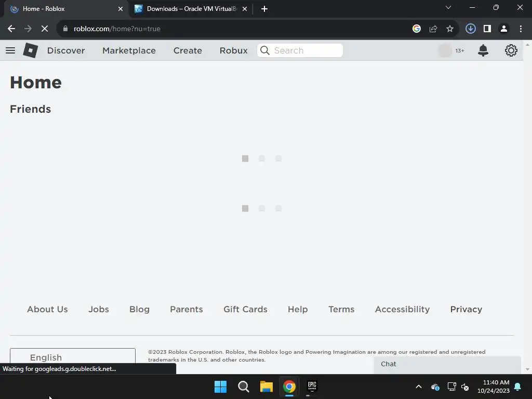Open the Robux page
532x399 pixels.
[x=233, y=50]
